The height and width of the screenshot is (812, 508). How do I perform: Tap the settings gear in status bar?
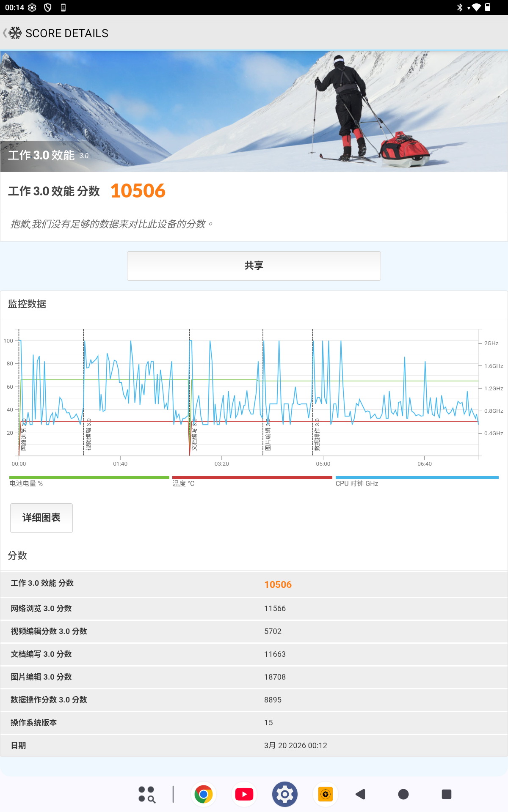(x=32, y=8)
